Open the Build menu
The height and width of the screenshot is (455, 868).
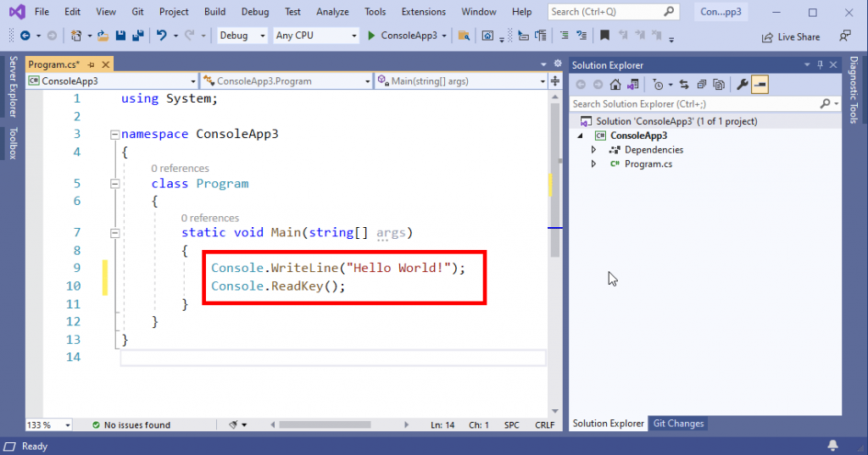tap(214, 12)
